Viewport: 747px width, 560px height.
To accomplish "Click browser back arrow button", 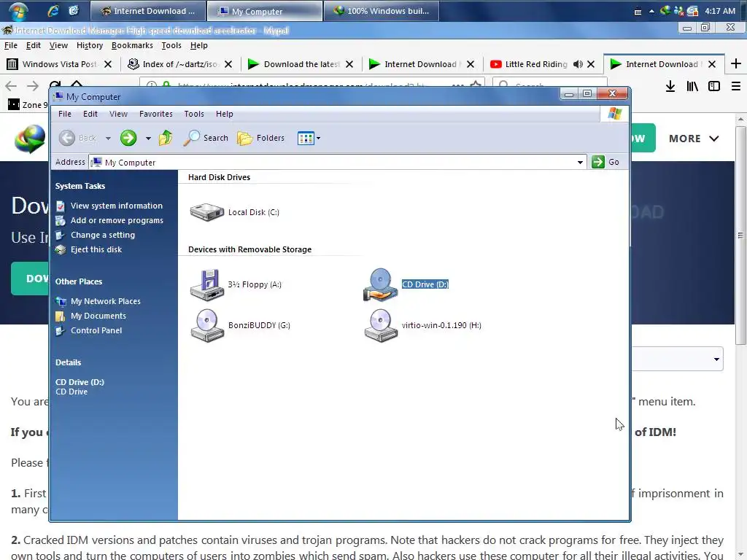I will 11,86.
